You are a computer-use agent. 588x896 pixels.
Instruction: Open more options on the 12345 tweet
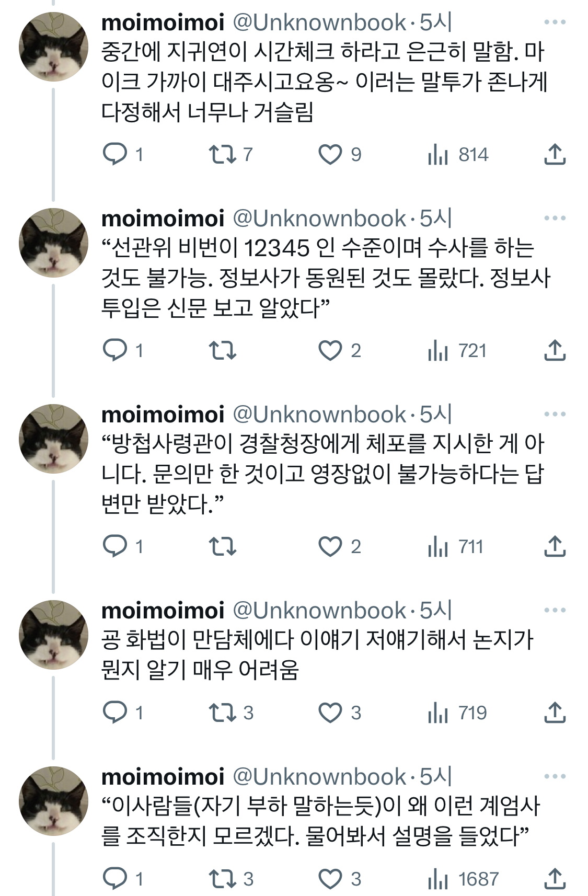point(555,218)
